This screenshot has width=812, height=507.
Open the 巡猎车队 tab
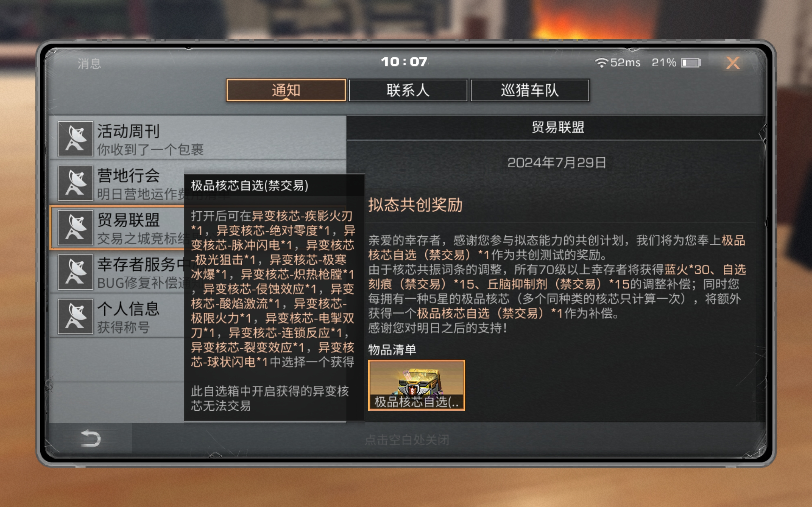[x=530, y=90]
